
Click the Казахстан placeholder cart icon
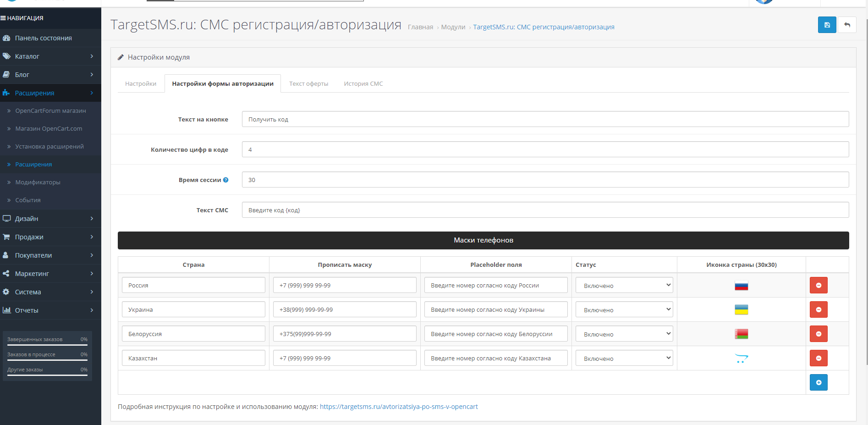pyautogui.click(x=741, y=359)
